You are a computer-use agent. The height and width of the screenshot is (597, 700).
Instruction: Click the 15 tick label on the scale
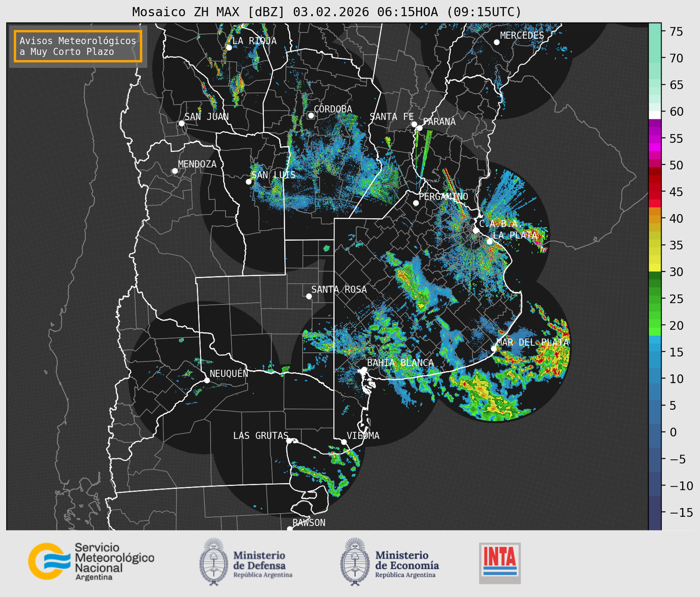[x=676, y=352]
